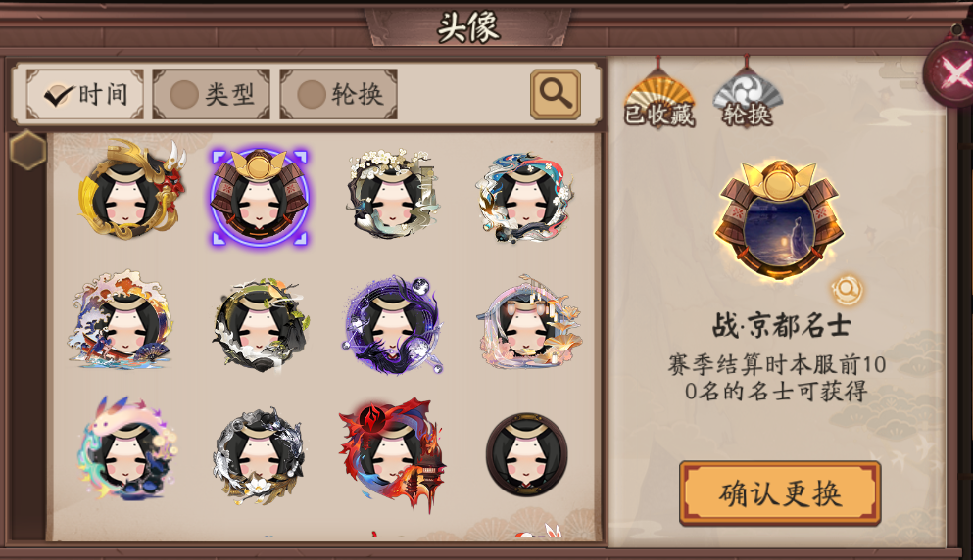Preview frame with small magnifier icon
Image resolution: width=973 pixels, height=560 pixels.
847,290
